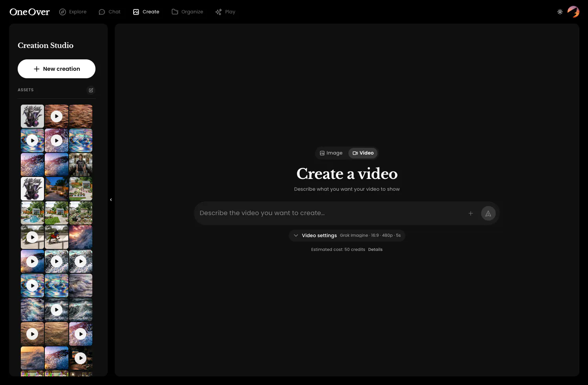Click the ASSETS section label
The width and height of the screenshot is (588, 385).
click(26, 90)
